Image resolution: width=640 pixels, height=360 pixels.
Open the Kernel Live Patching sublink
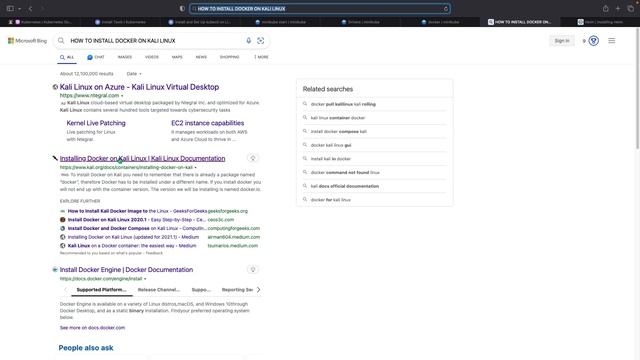(x=96, y=123)
